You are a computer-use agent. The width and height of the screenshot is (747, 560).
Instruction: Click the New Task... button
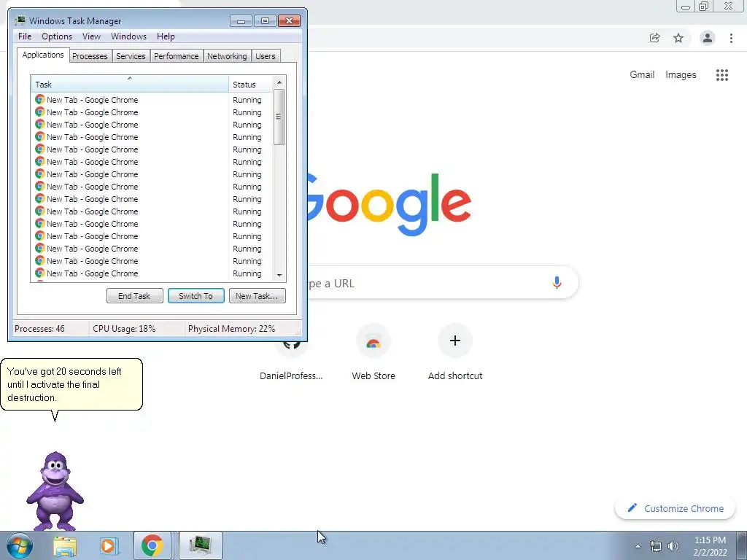tap(257, 296)
